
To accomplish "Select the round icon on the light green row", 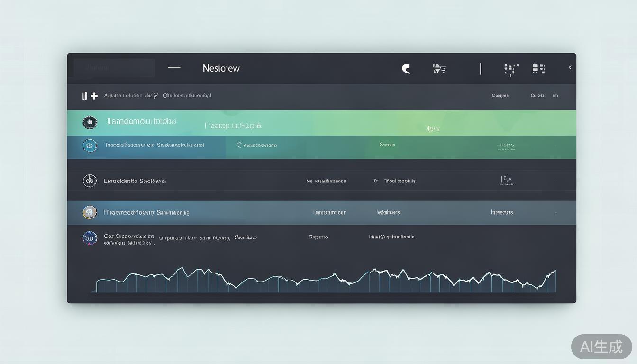I will pos(90,122).
